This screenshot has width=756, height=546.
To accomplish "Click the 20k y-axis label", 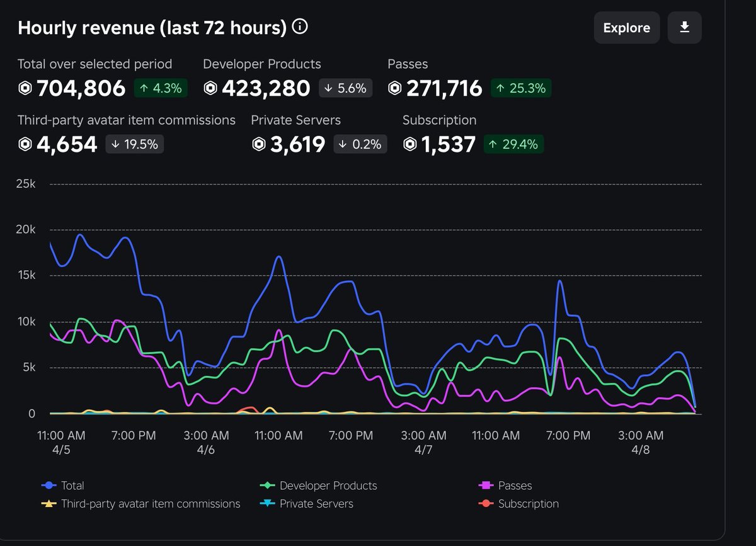I will point(25,230).
